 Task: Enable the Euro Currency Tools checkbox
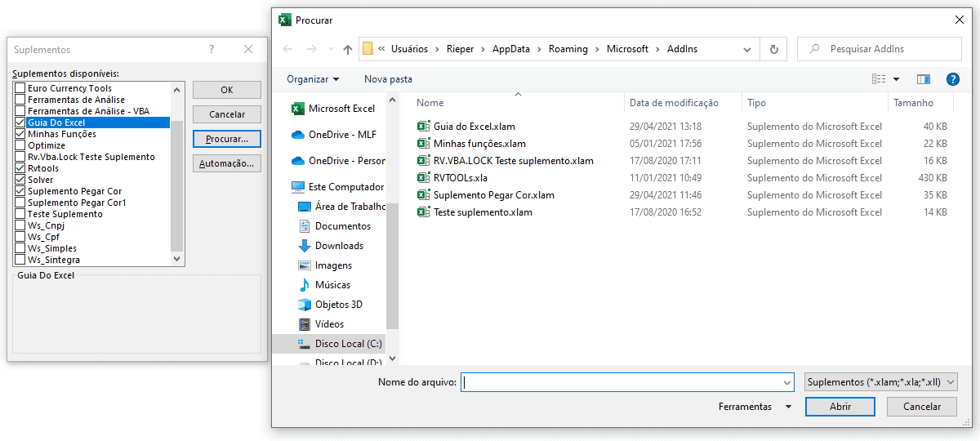click(x=20, y=88)
